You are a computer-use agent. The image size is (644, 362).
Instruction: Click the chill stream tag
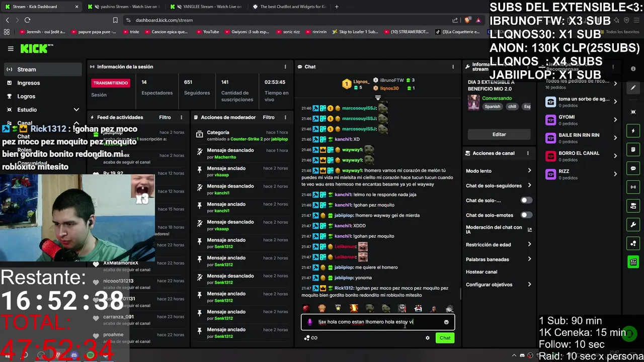pos(512,107)
